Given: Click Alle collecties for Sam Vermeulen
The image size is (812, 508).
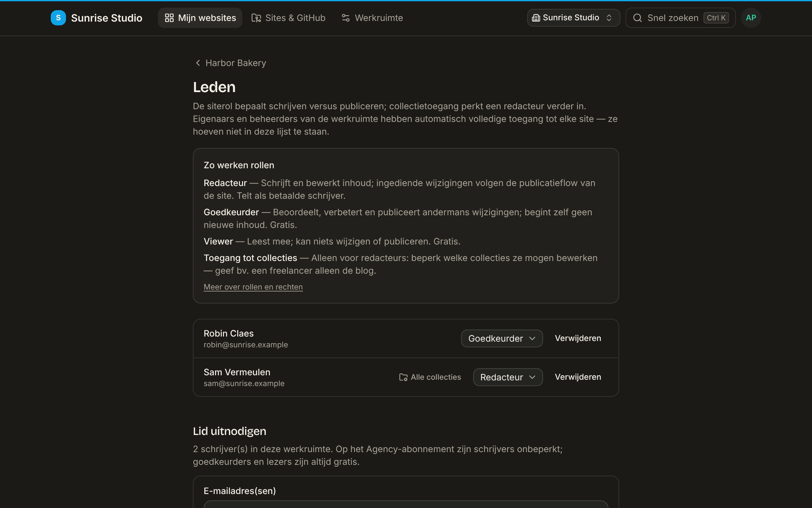Looking at the screenshot, I should 430,377.
